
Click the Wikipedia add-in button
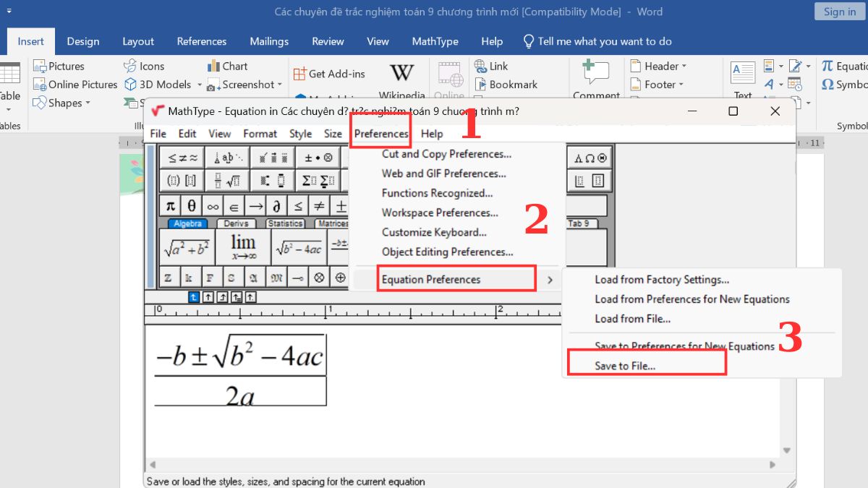(x=402, y=80)
